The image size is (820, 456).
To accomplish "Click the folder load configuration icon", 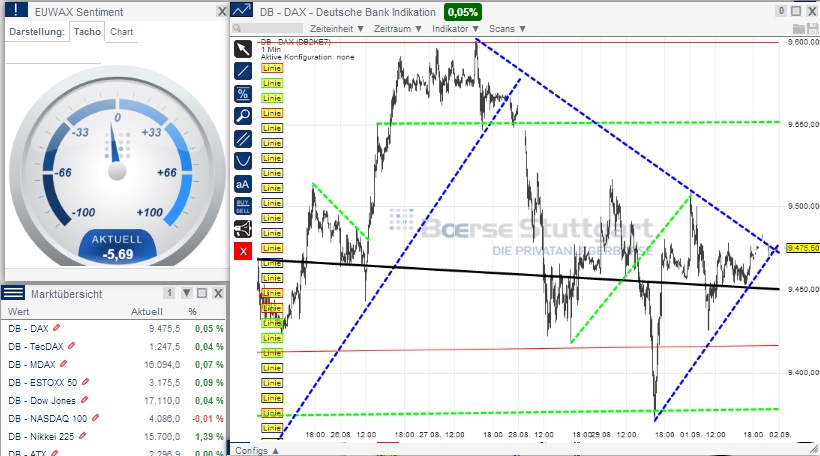I will [798, 29].
